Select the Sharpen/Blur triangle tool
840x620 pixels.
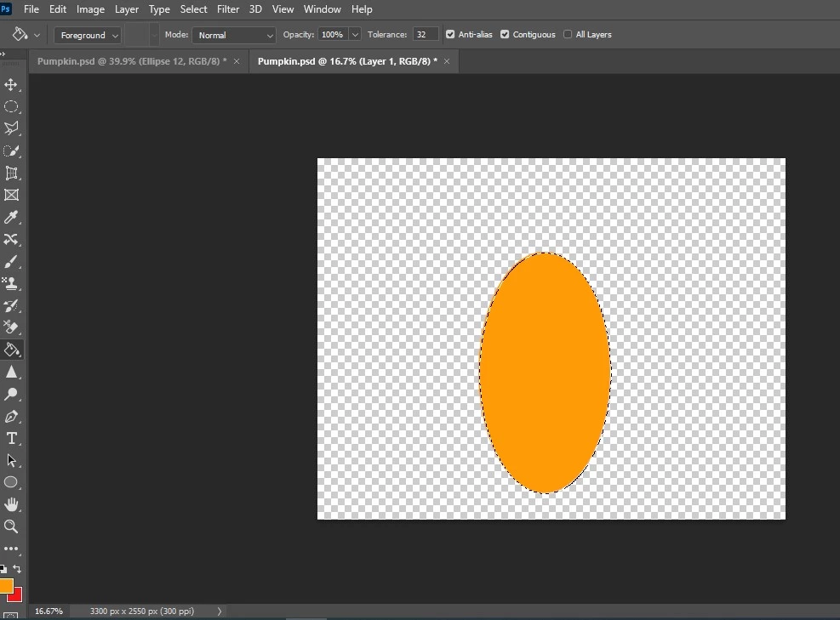pos(11,373)
